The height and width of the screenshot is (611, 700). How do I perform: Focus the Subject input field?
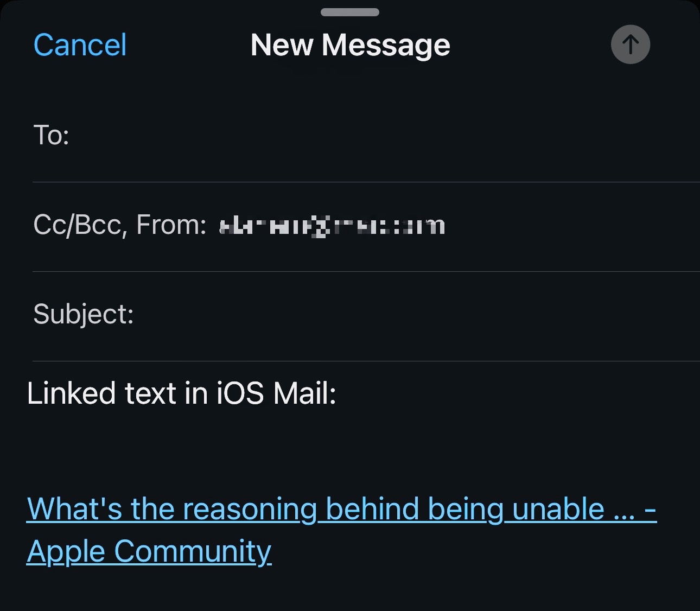[412, 315]
